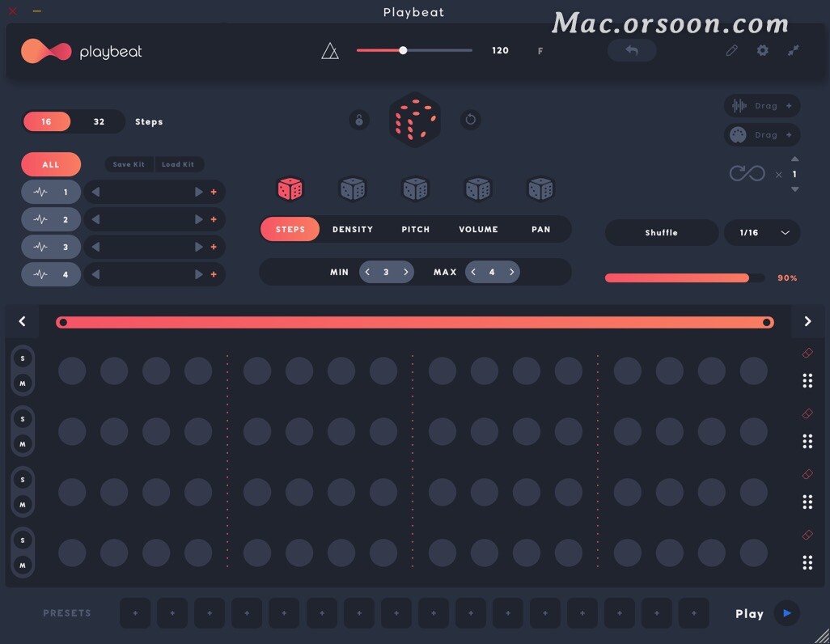Open settings with the gear icon

pos(762,50)
